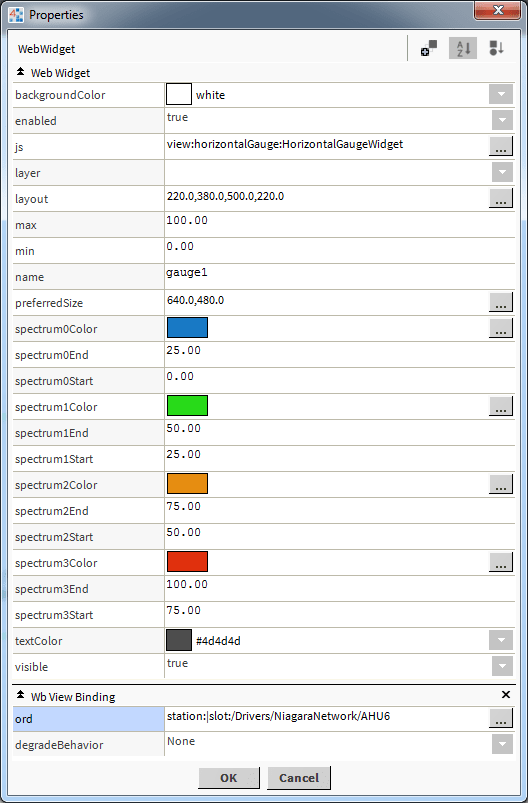Close the Properties window
Screen dimensions: 528x803
click(497, 10)
